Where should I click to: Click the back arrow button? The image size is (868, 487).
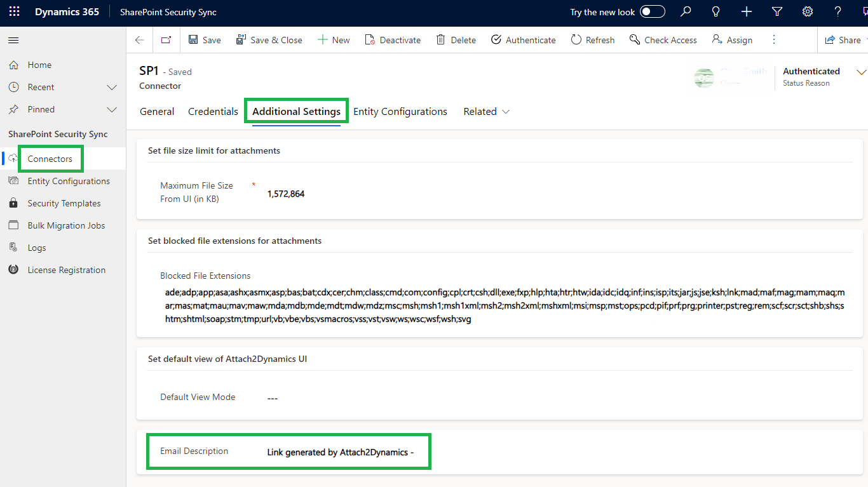(x=140, y=40)
